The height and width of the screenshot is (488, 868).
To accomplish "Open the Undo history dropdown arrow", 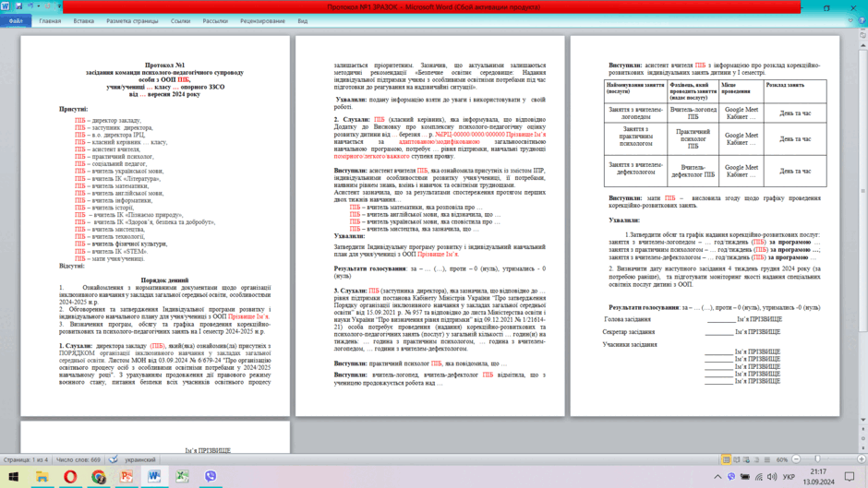I will coord(39,6).
